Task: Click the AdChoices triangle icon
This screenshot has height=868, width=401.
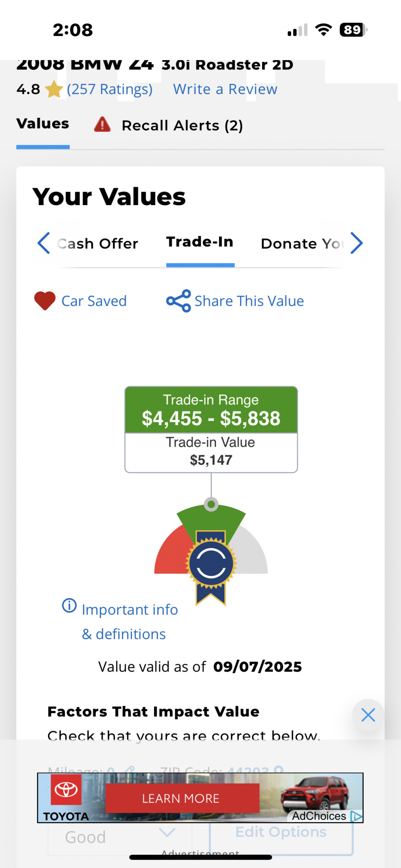Action: (356, 816)
